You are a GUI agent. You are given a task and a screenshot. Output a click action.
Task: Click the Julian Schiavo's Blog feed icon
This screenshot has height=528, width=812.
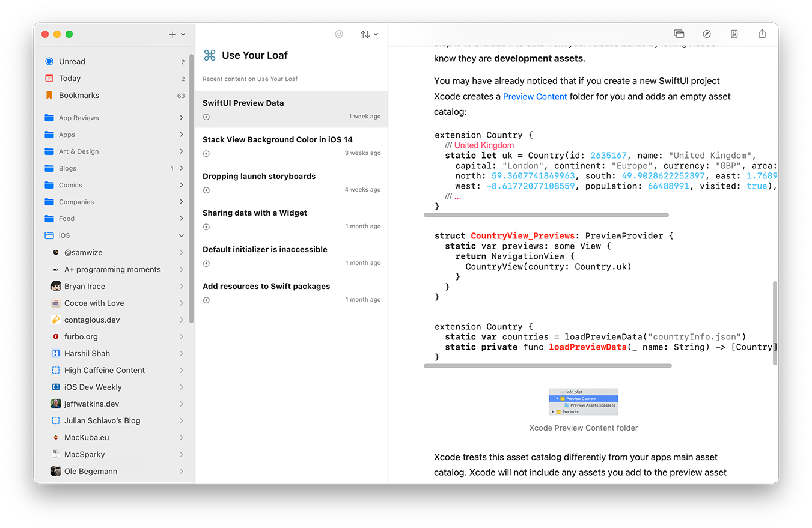56,420
